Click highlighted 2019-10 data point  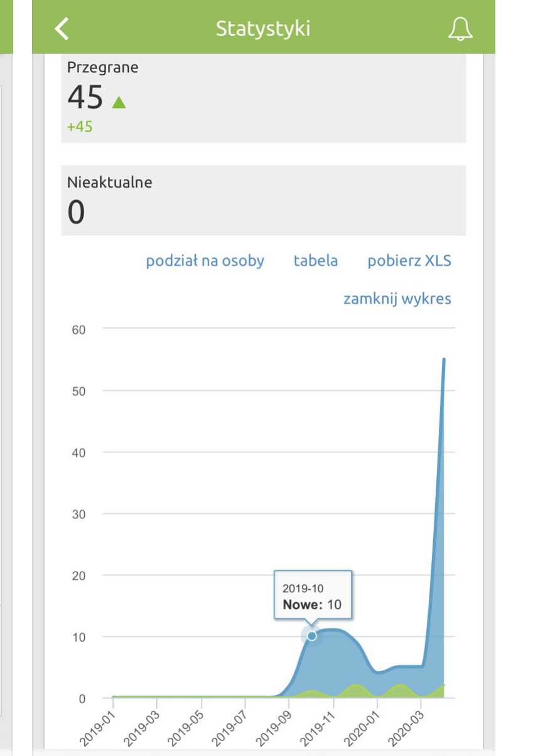tap(311, 636)
